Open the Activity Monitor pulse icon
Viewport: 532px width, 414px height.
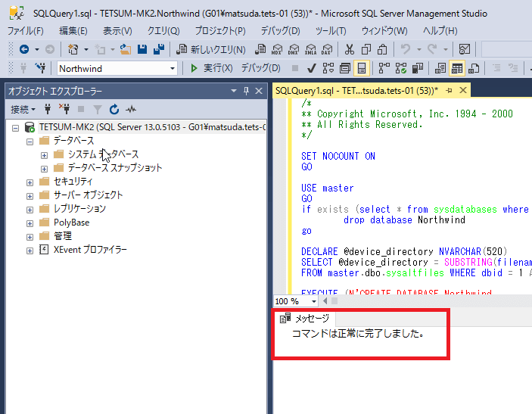tap(132, 109)
